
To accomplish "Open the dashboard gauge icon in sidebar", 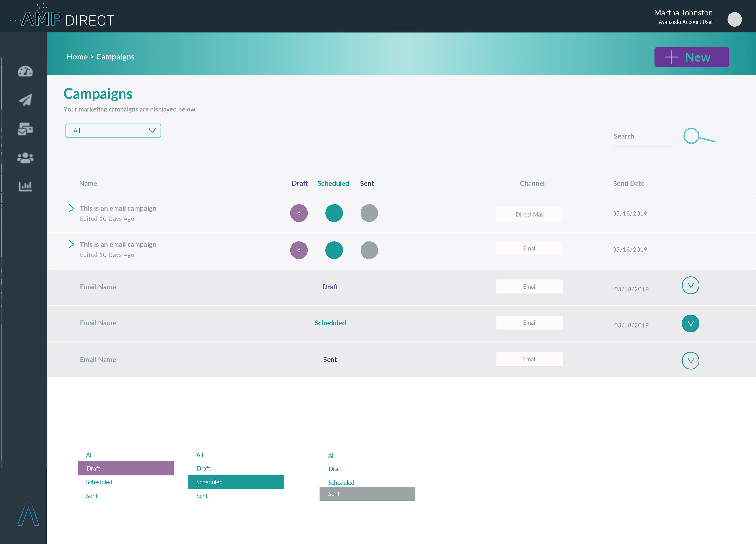I will [25, 71].
